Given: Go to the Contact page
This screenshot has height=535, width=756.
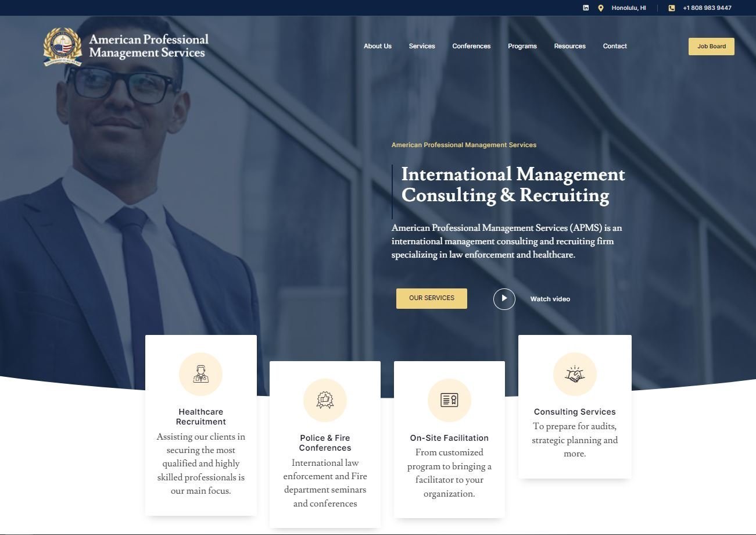Looking at the screenshot, I should click(x=615, y=46).
